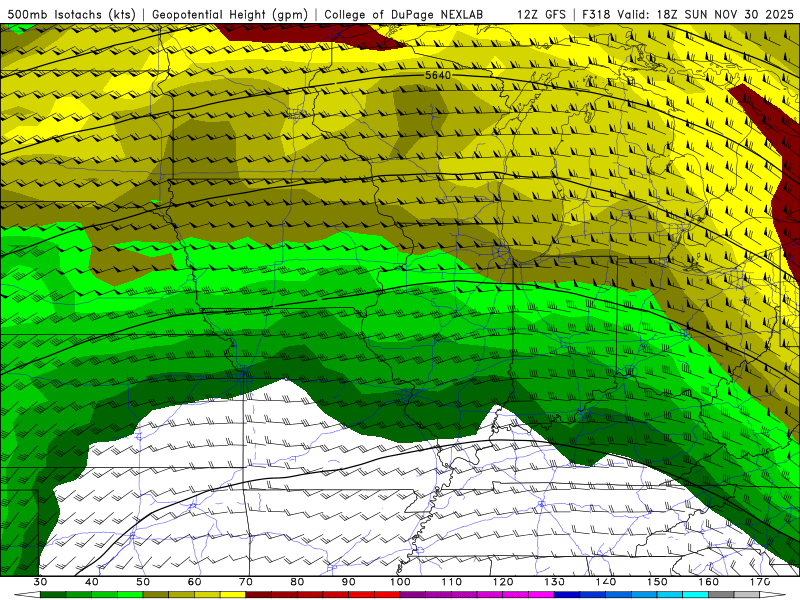The image size is (800, 600).
Task: Click the 5640 height contour label
Action: point(438,75)
